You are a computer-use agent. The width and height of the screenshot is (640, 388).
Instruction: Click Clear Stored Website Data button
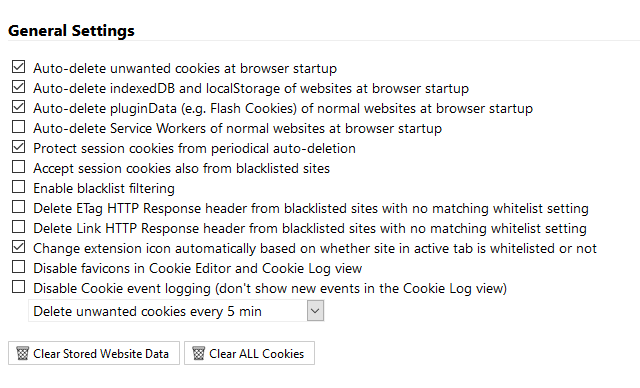tap(94, 353)
